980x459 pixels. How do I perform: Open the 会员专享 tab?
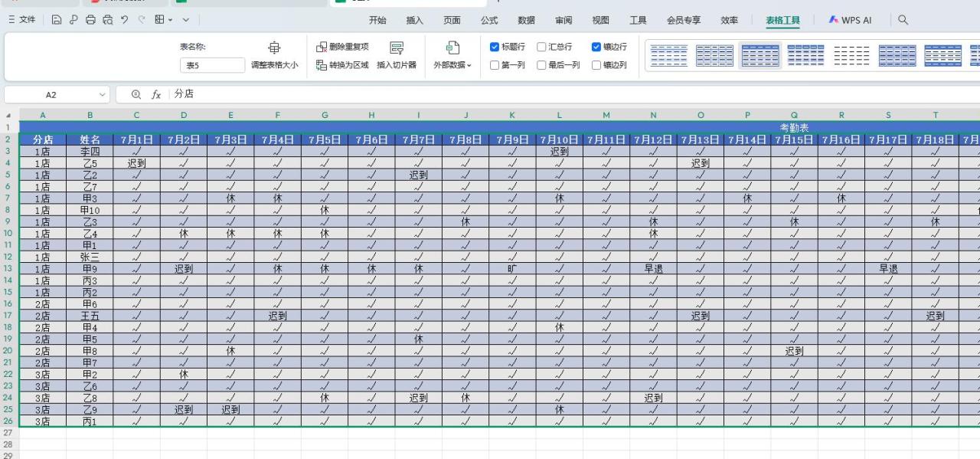[x=684, y=20]
